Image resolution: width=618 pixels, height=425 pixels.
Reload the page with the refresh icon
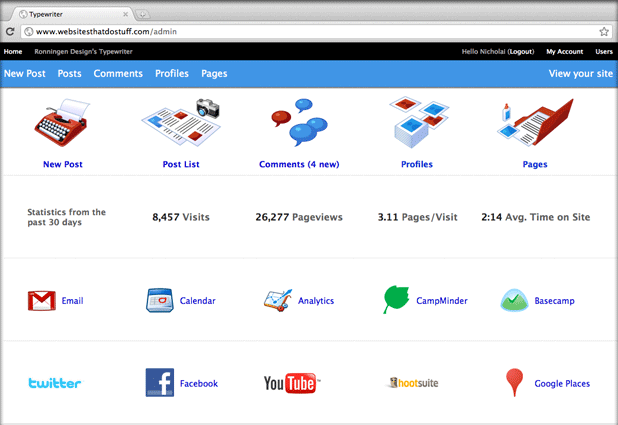click(x=10, y=32)
